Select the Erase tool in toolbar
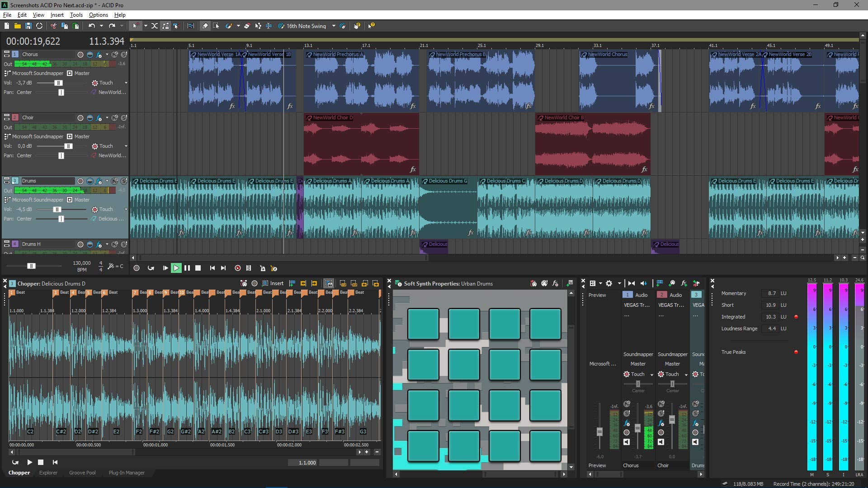This screenshot has height=488, width=868. click(x=247, y=26)
